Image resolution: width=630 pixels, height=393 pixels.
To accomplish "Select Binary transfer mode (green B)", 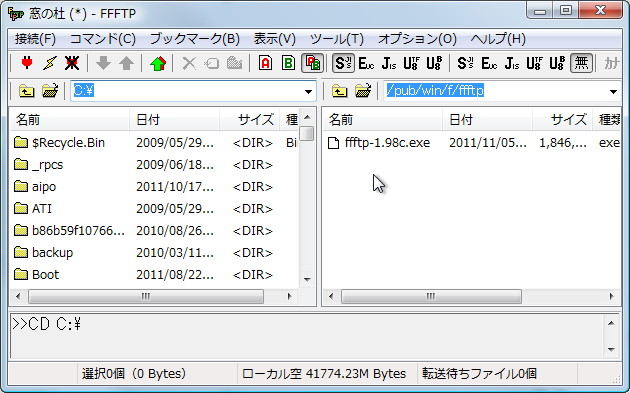I will (x=288, y=63).
